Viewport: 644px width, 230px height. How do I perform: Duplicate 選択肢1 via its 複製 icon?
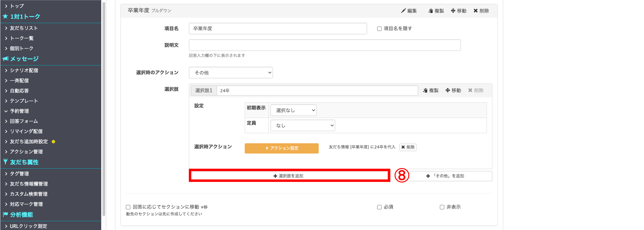425,90
